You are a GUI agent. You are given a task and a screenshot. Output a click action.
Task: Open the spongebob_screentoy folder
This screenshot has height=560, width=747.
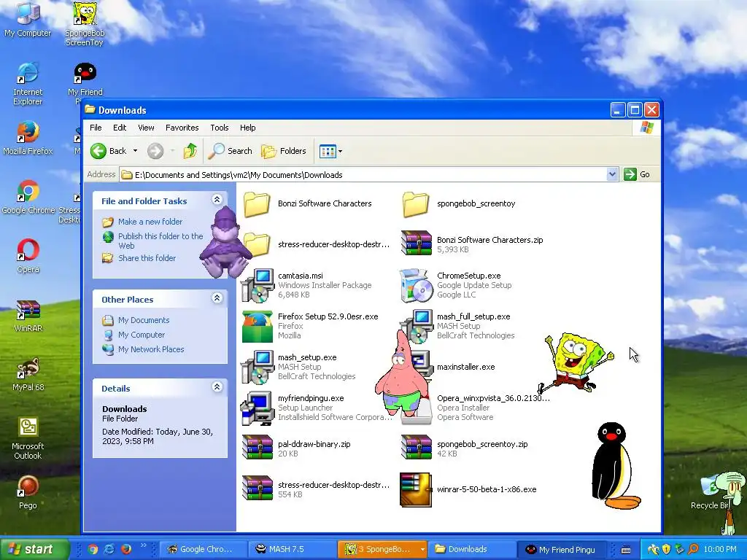[458, 204]
